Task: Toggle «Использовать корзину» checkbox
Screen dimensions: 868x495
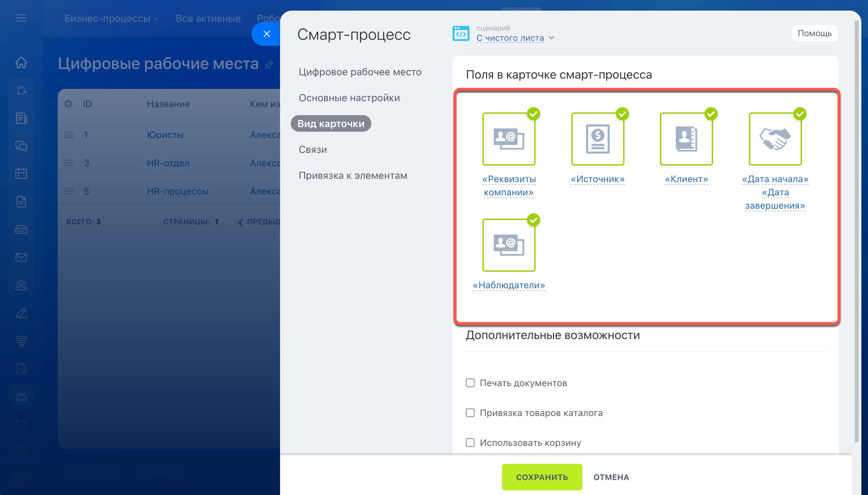Action: pos(470,443)
